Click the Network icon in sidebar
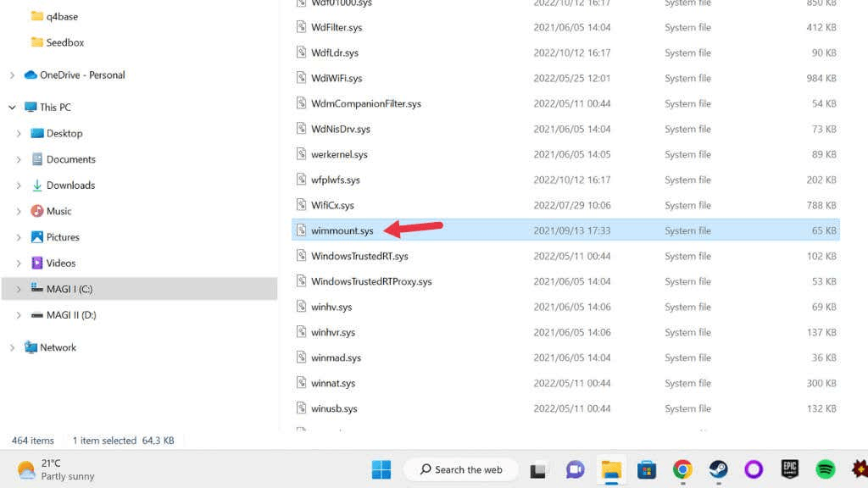The image size is (868, 488). (x=31, y=347)
